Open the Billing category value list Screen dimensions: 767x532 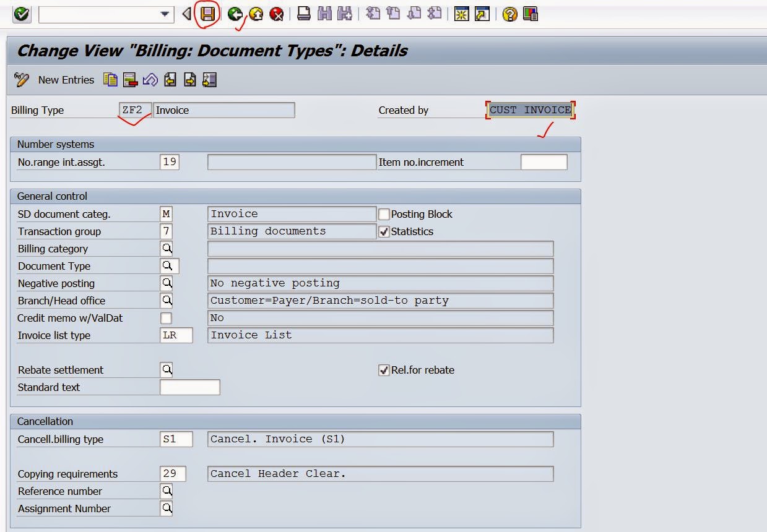pyautogui.click(x=167, y=249)
